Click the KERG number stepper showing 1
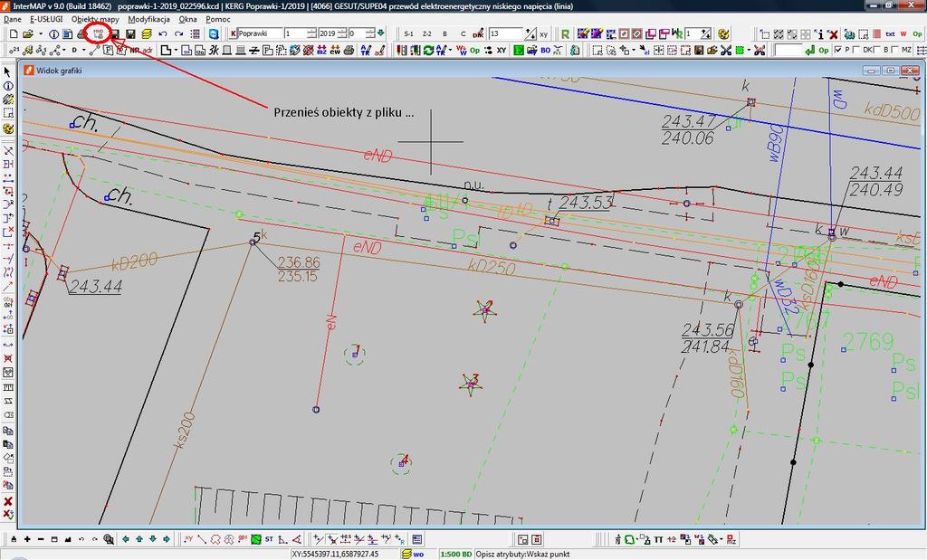 click(300, 33)
